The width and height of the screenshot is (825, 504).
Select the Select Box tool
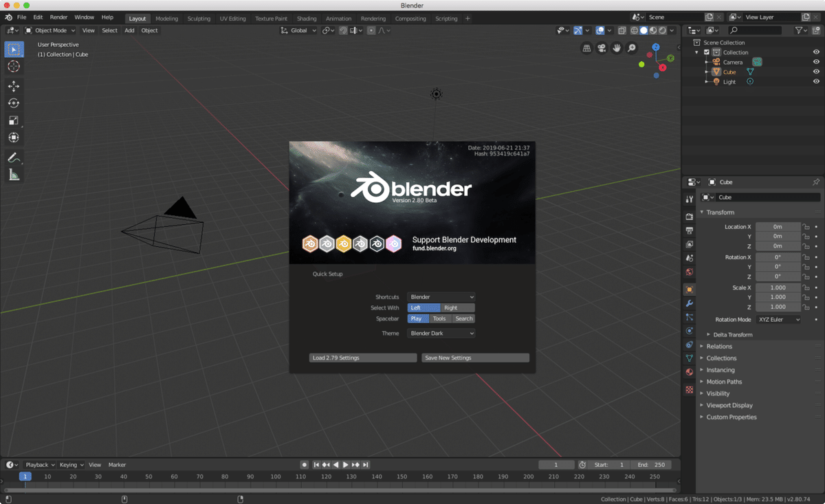coord(14,50)
